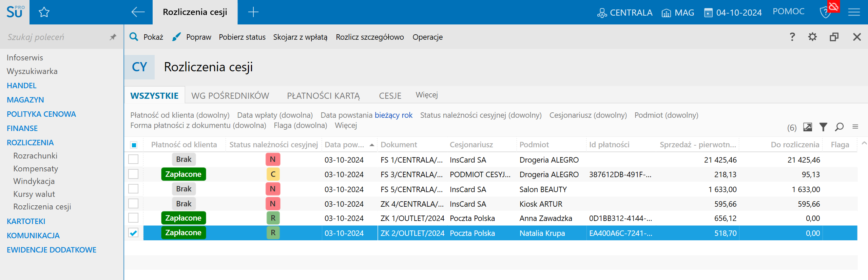Check the FS 1/CENTRALA row checkbox
Image resolution: width=868 pixels, height=280 pixels.
(x=133, y=159)
